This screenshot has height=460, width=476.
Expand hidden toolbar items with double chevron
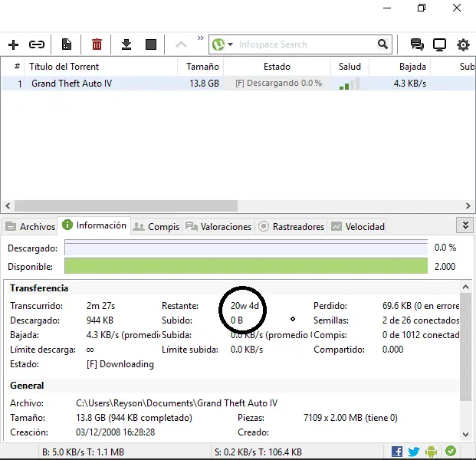coord(201,38)
